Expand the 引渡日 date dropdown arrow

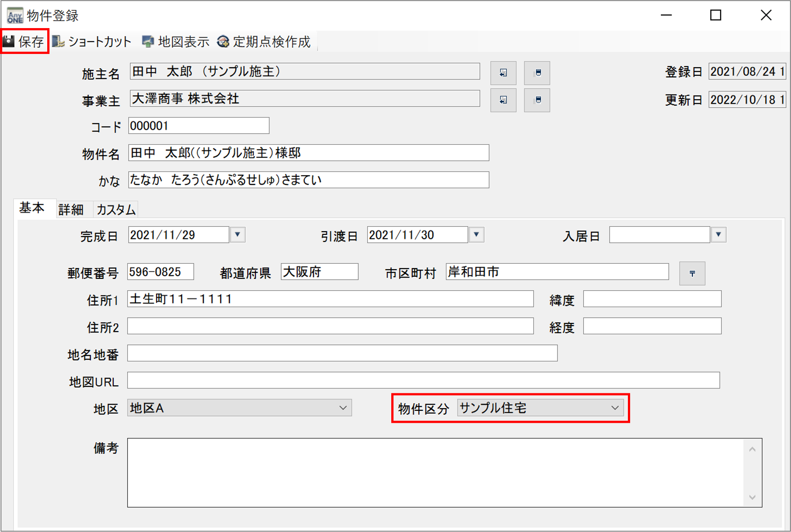(x=476, y=234)
